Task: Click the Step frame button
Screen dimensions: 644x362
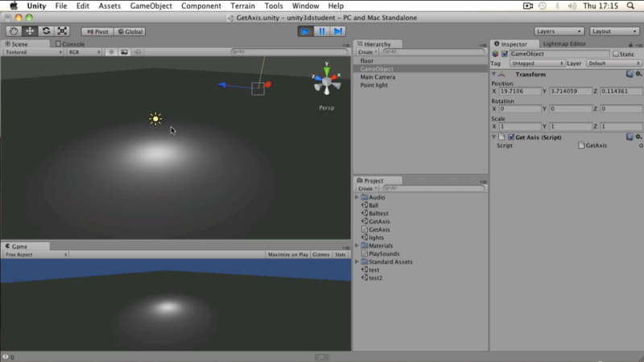Action: pos(337,31)
